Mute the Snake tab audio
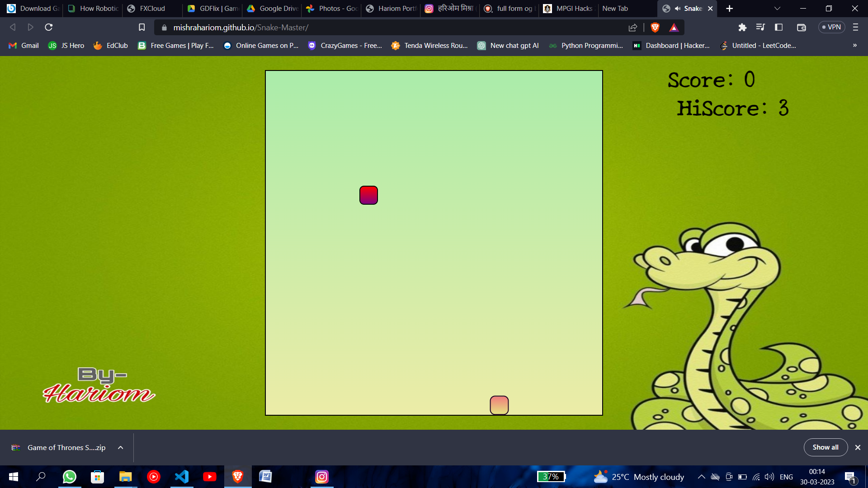This screenshot has height=488, width=868. 678,9
